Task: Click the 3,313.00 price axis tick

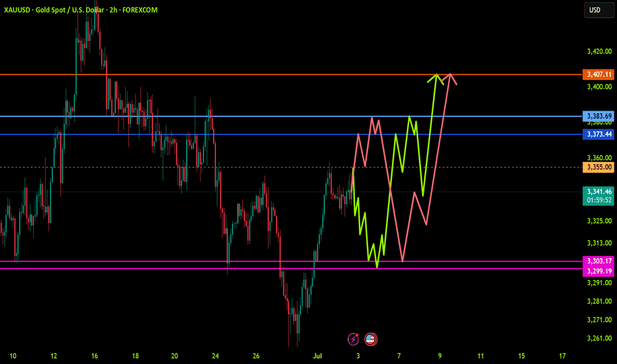Action: (x=599, y=243)
